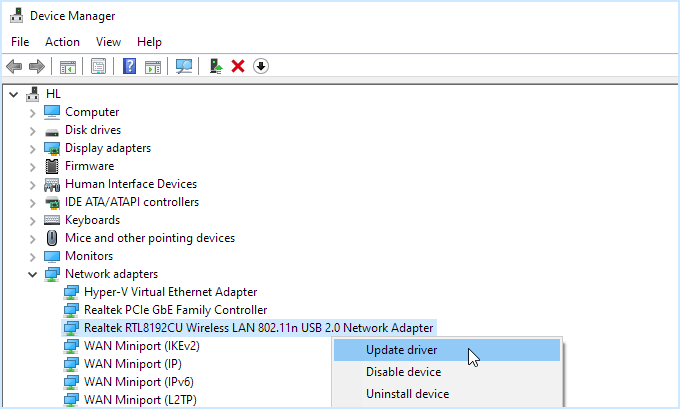
Task: Select WAN Miniport (IKEv2)
Action: [x=142, y=346]
